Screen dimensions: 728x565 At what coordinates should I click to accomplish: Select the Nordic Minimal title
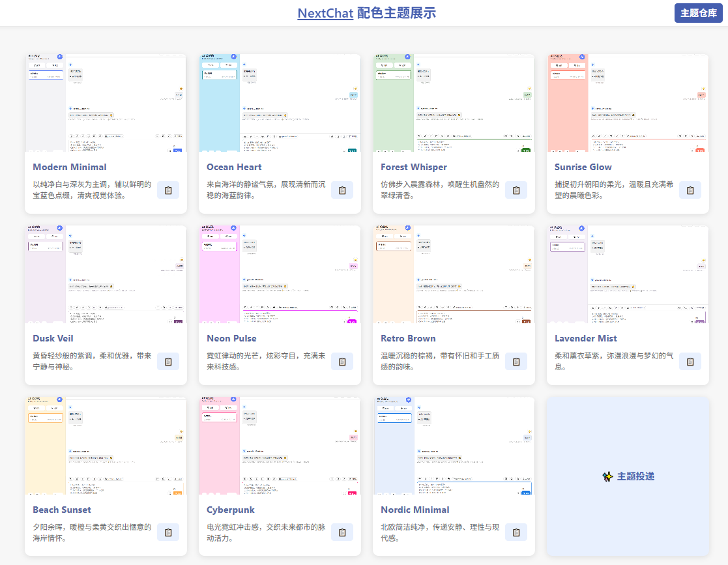pyautogui.click(x=415, y=510)
